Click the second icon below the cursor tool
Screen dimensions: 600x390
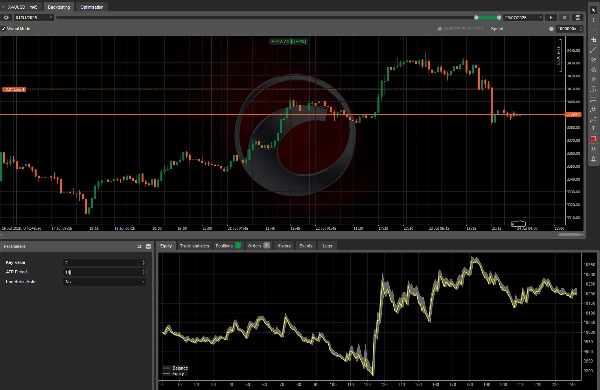pos(593,30)
